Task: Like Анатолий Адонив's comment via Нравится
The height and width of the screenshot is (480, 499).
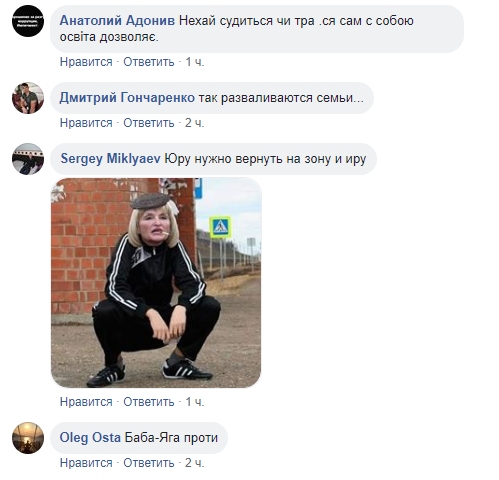Action: pos(86,62)
